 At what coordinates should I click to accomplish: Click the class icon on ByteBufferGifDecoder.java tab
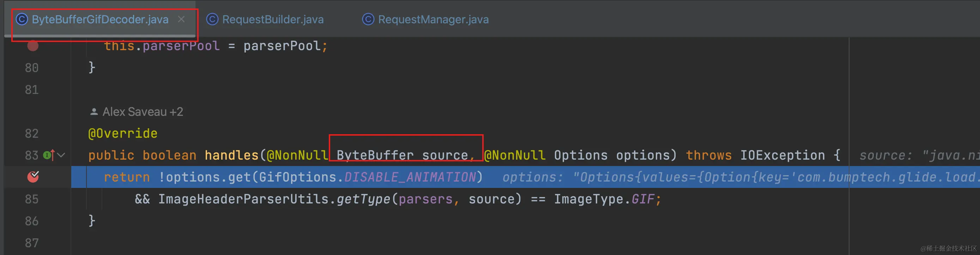tap(22, 19)
